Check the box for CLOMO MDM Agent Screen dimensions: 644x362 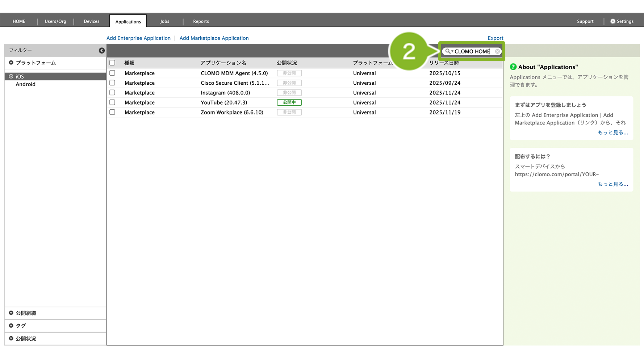pyautogui.click(x=112, y=73)
